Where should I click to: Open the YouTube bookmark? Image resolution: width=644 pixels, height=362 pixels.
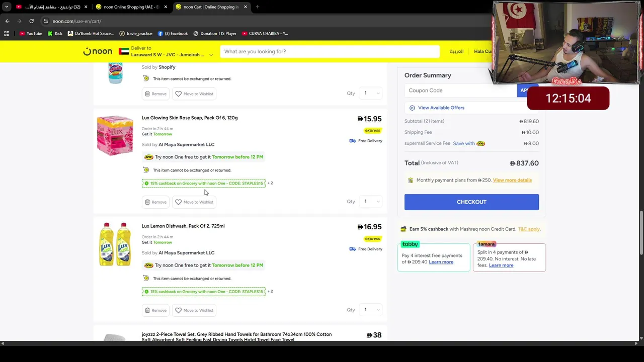[x=31, y=34]
